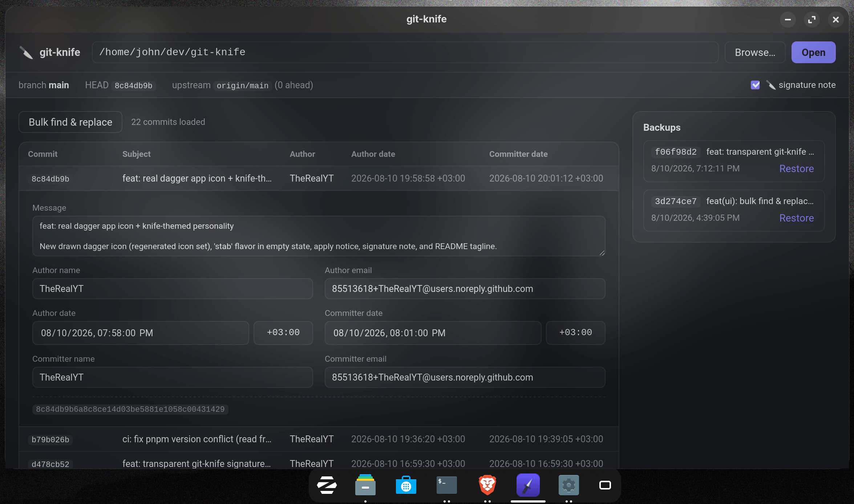Click the workspace overview icon in dock
Image resolution: width=854 pixels, height=504 pixels.
(605, 485)
